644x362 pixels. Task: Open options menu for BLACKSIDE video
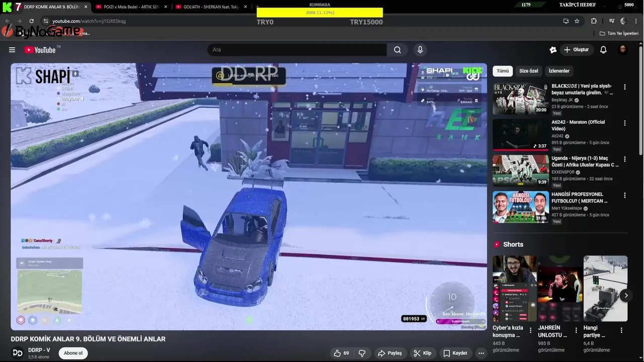(625, 87)
